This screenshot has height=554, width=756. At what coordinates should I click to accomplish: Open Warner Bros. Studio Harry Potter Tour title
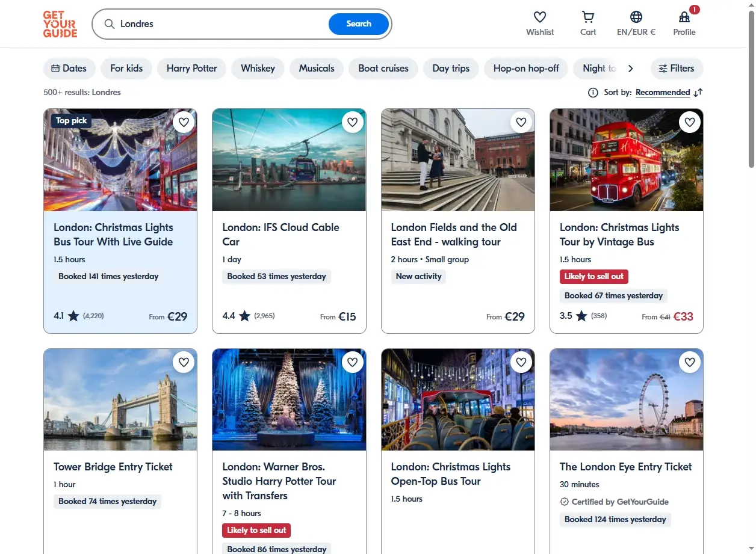(x=279, y=481)
